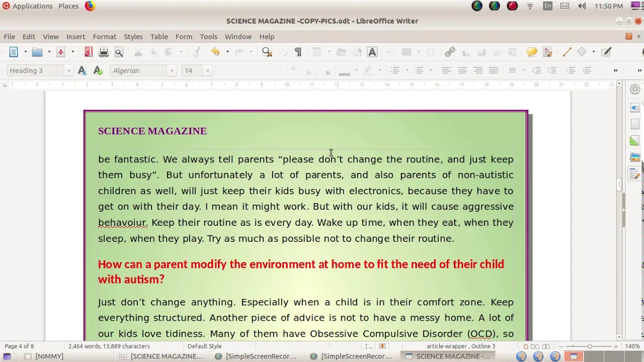Click the Open folder icon
Image resolution: width=644 pixels, height=362 pixels.
pyautogui.click(x=37, y=52)
